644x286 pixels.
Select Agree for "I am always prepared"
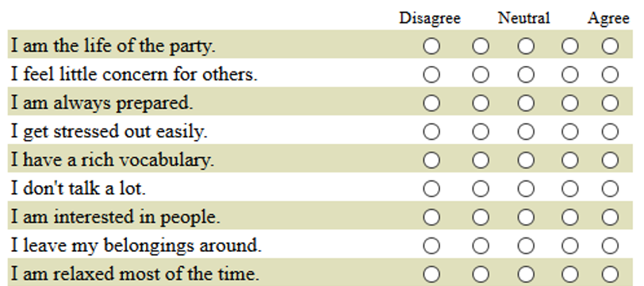click(x=610, y=103)
